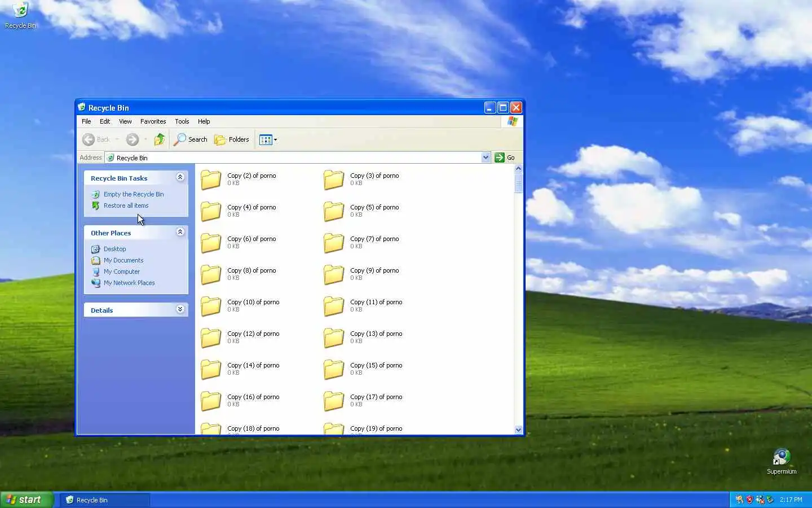The height and width of the screenshot is (508, 812).
Task: Open the Back history dropdown arrow
Action: tap(117, 139)
